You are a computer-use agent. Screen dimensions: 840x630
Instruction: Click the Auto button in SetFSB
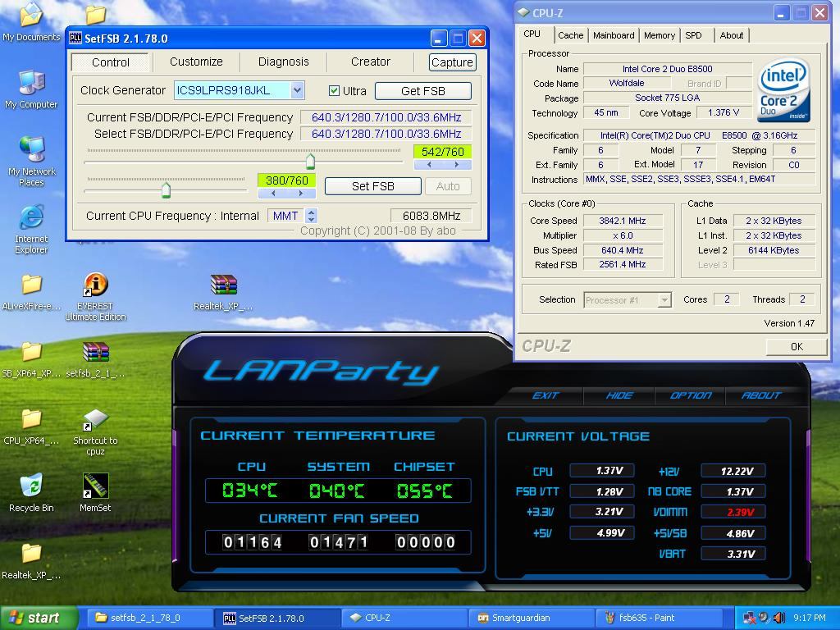click(448, 186)
